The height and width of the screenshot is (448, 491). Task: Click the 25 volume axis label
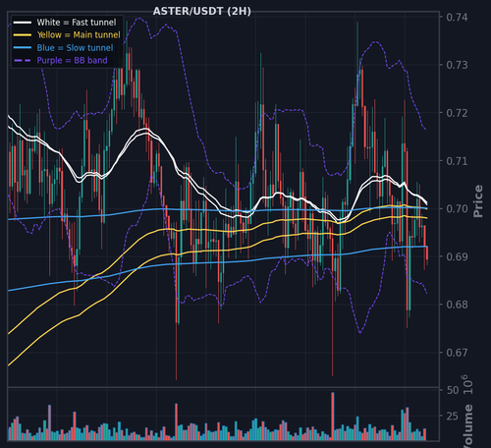[x=453, y=417]
